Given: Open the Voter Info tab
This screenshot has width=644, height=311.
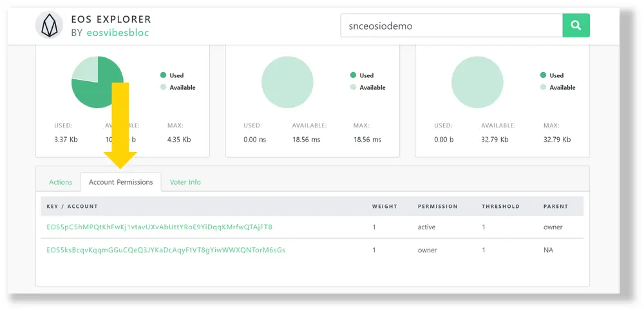Looking at the screenshot, I should click(x=185, y=182).
